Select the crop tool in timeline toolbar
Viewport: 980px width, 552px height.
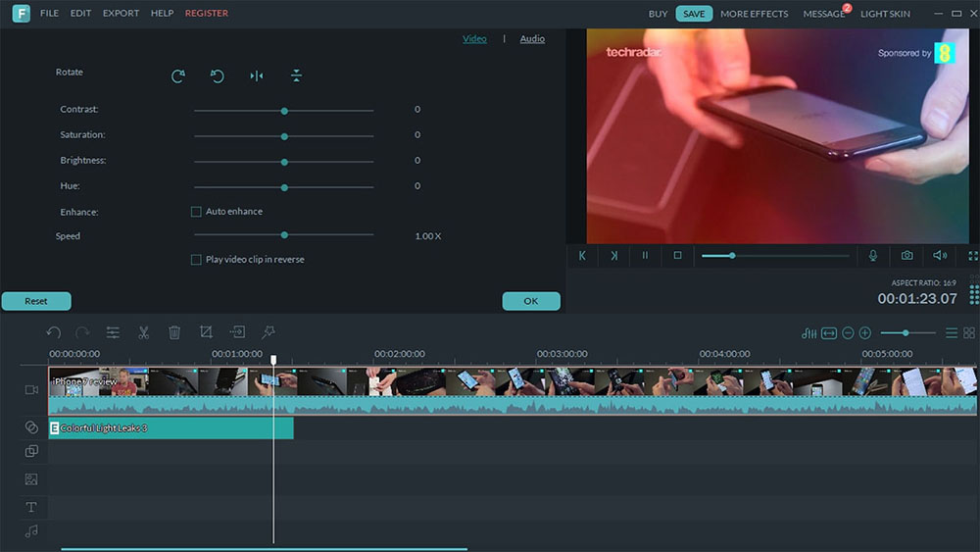point(206,332)
